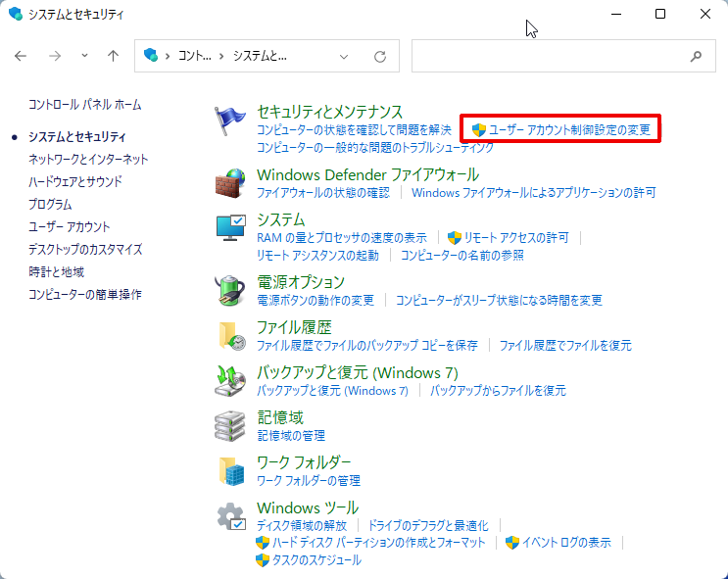
Task: Click the Control Panel icon in address bar
Action: coord(151,56)
